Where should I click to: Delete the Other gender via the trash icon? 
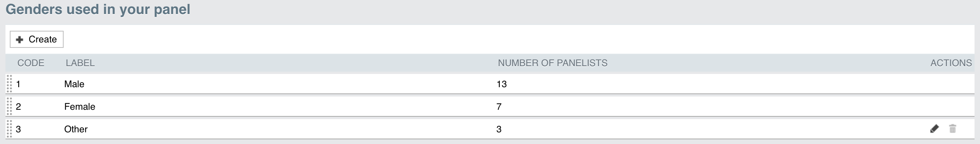(x=953, y=129)
